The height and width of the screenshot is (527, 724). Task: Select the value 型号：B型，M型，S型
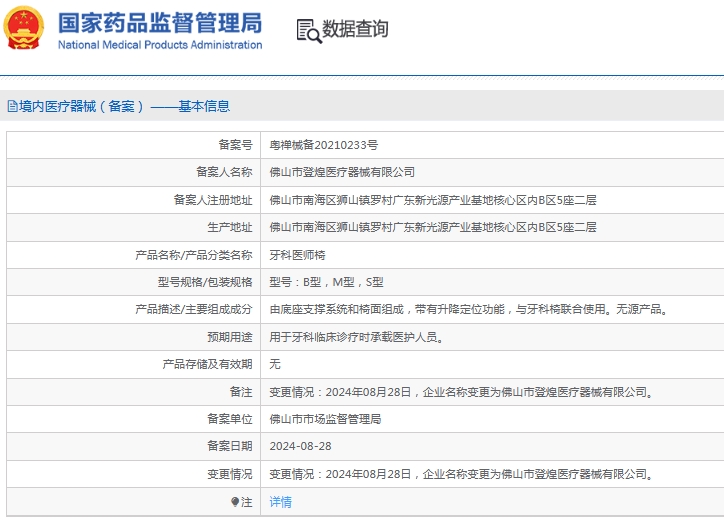click(326, 282)
